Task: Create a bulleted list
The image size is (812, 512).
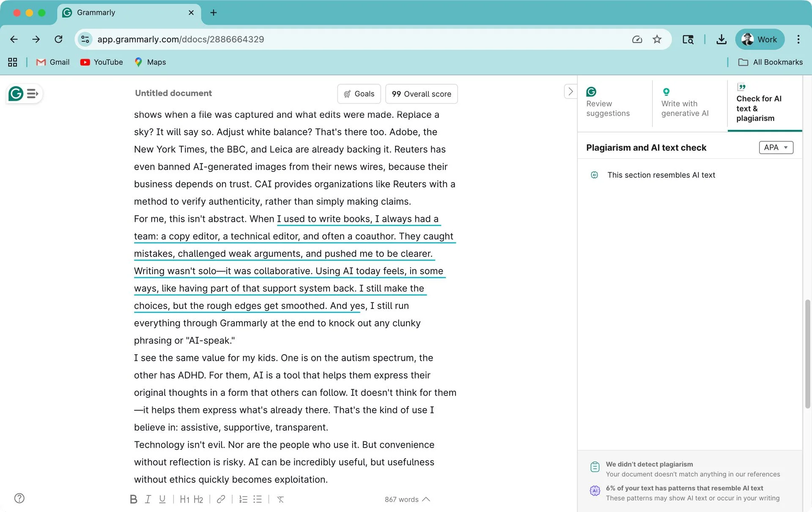Action: click(x=258, y=499)
